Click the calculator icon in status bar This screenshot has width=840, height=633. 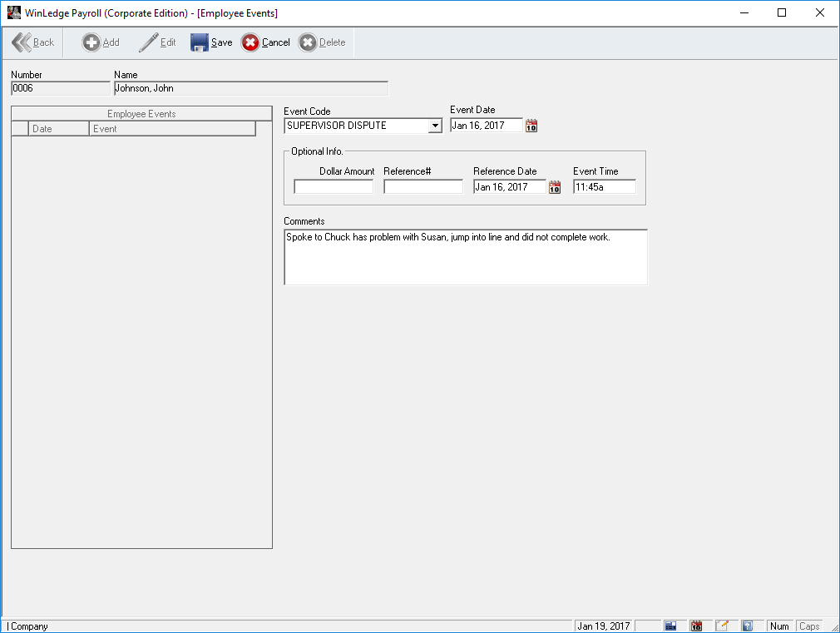pyautogui.click(x=671, y=626)
